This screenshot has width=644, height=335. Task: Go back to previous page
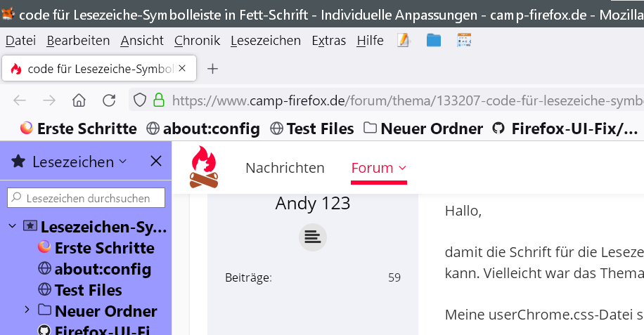click(x=20, y=100)
